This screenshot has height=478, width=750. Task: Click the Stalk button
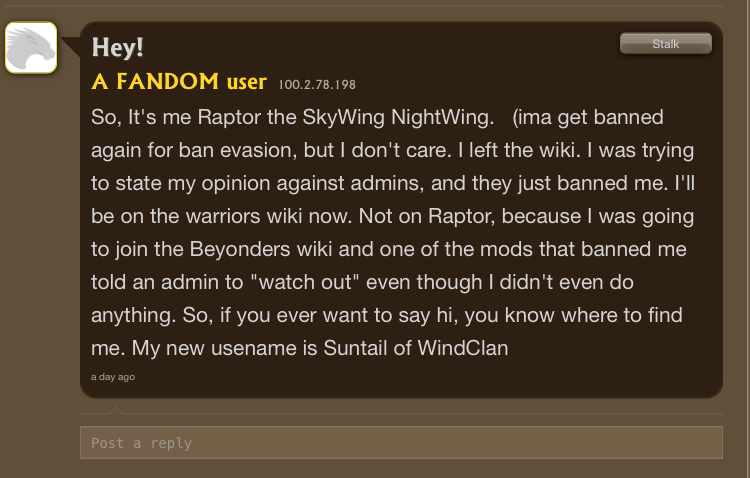665,44
